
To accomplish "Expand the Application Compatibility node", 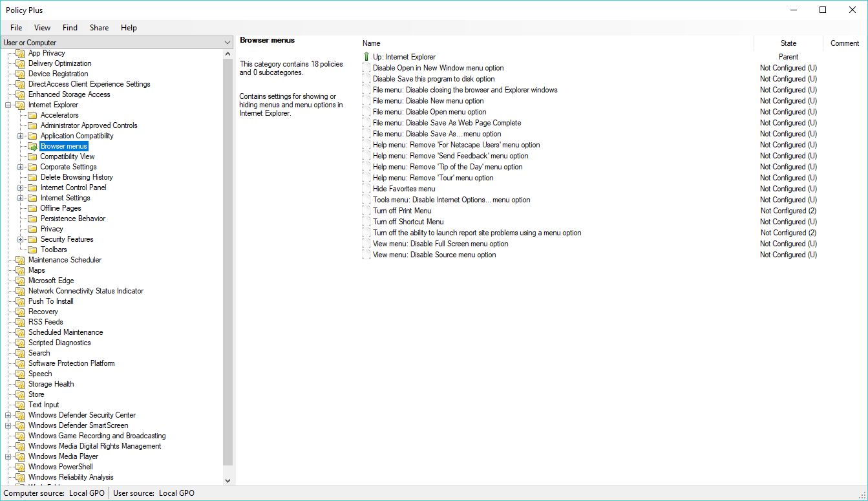I will point(21,136).
